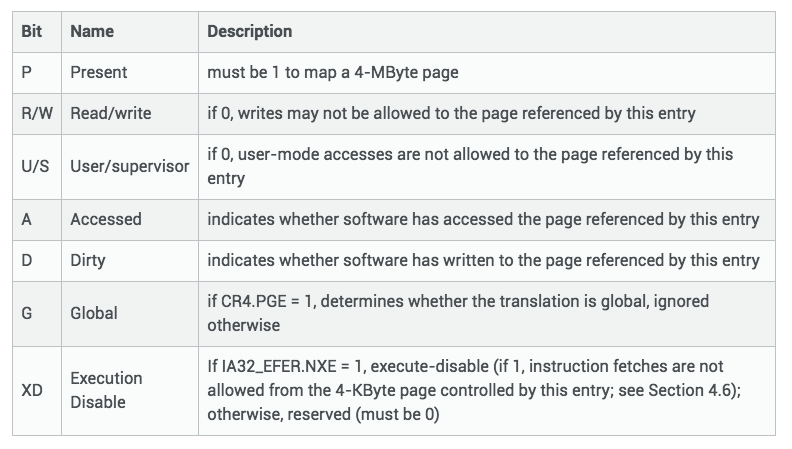Click the "Accessed" name cell
The width and height of the screenshot is (792, 449).
pos(105,218)
